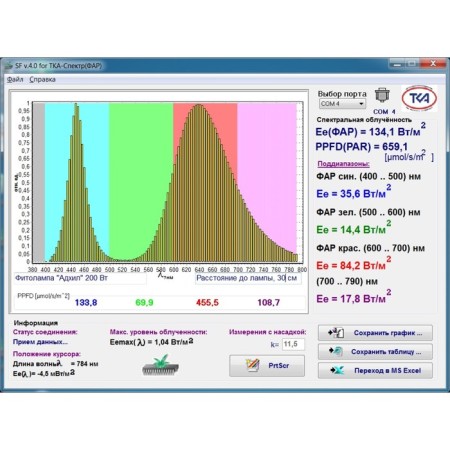450x450 pixels.
Task: Open the Файл menu
Action: point(15,79)
